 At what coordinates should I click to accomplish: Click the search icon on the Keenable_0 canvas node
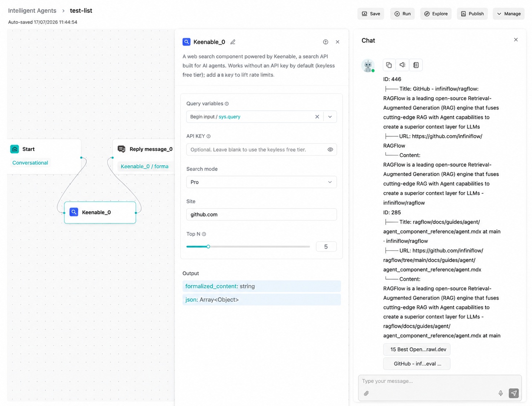[x=74, y=212]
